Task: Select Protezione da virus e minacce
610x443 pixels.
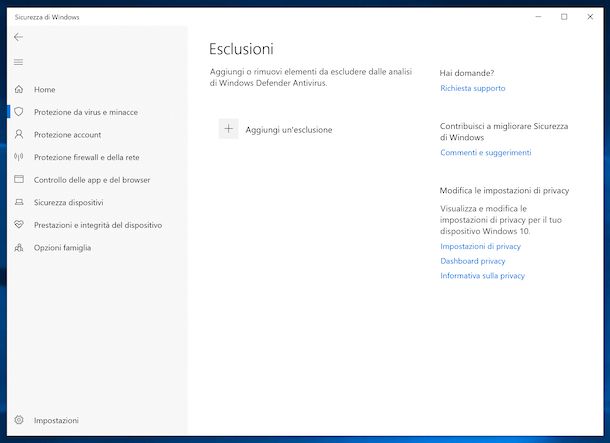Action: [86, 112]
